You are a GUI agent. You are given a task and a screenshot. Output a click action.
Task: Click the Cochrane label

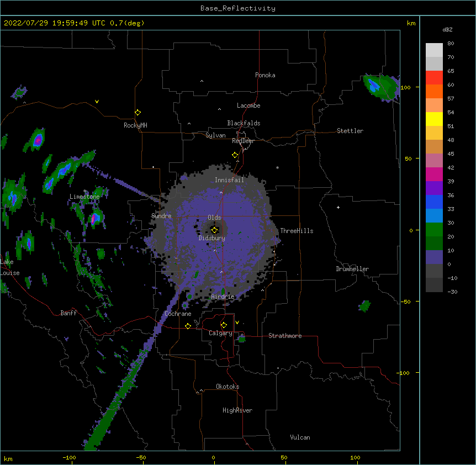coord(178,314)
